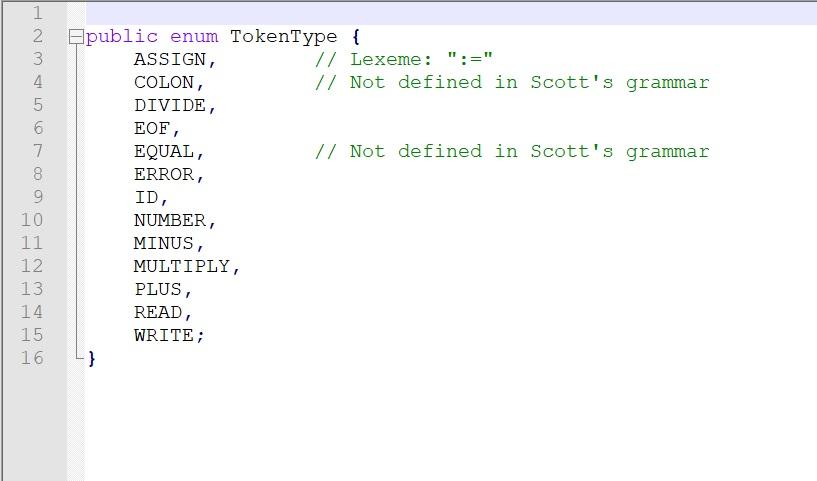Click the "enum" keyword
The image size is (817, 481).
click(194, 37)
